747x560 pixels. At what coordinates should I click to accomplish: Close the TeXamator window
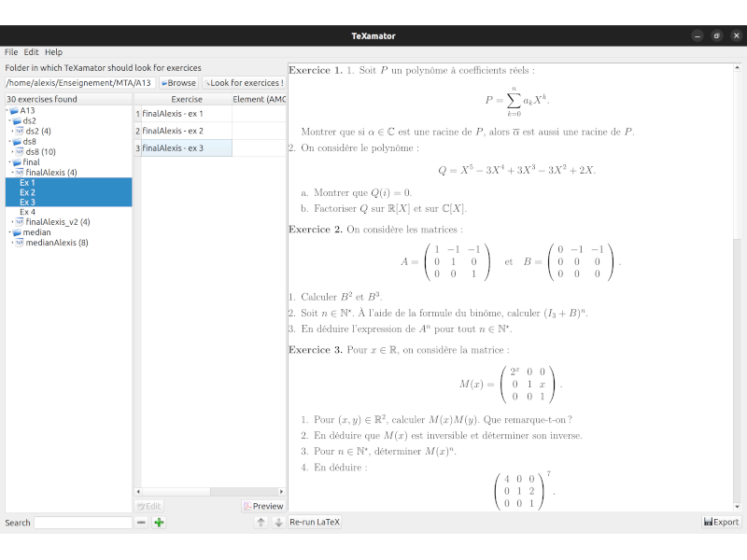coord(737,35)
